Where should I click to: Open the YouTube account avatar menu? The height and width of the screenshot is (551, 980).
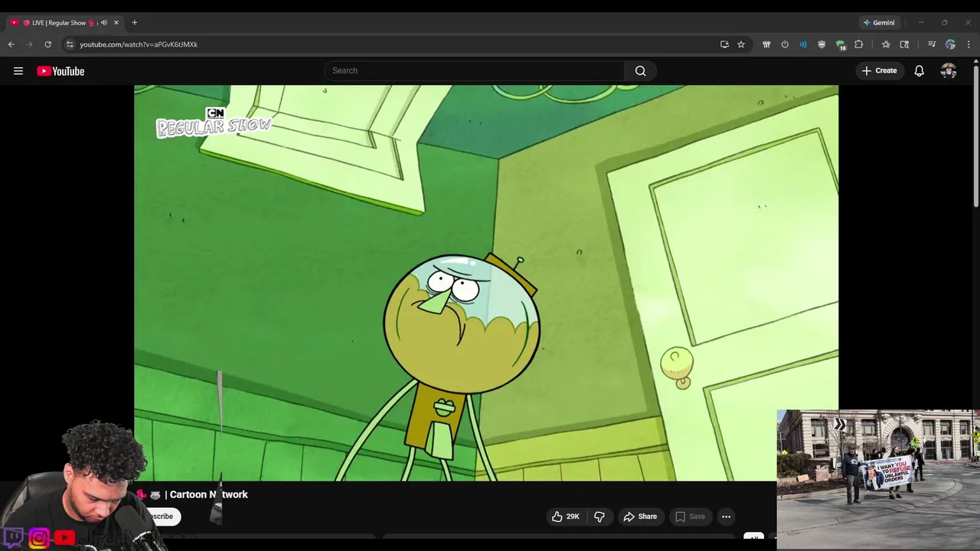coord(949,71)
